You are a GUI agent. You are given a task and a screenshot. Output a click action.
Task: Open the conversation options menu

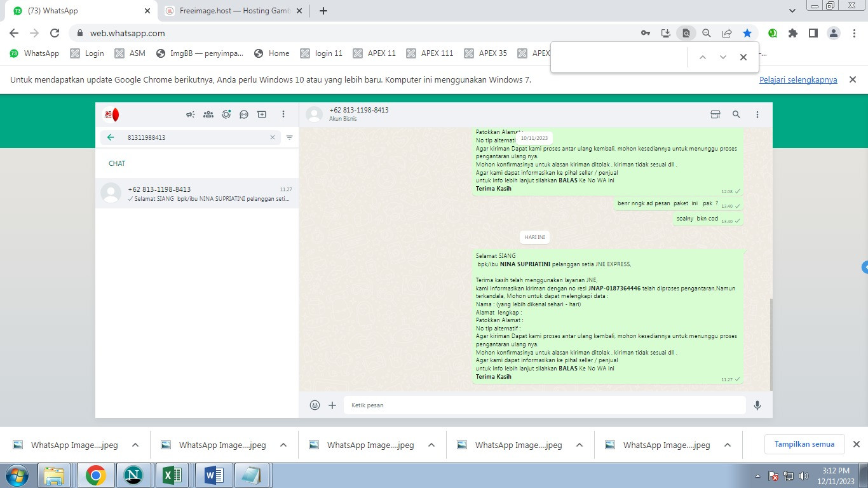point(757,114)
